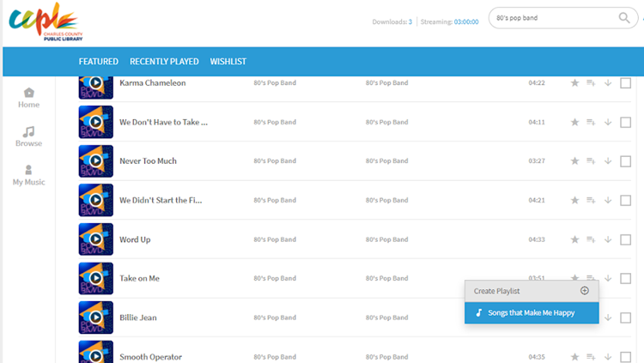Play the Karma Chameleon track
Viewport: 644px width, 363px height.
pyautogui.click(x=95, y=83)
